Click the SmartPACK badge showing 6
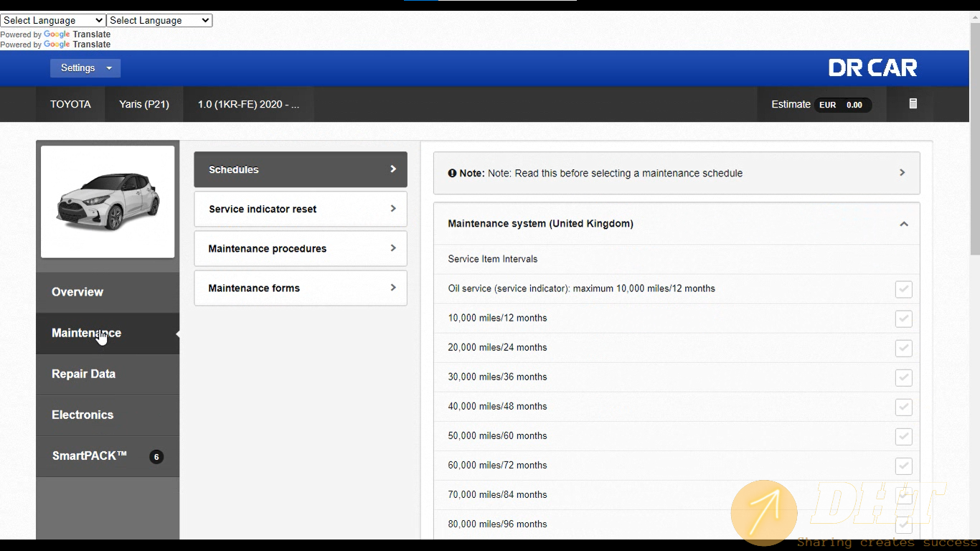 (x=156, y=456)
